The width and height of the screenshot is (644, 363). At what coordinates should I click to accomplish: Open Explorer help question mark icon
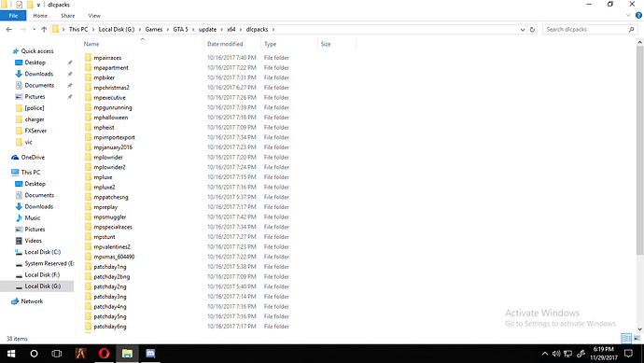(638, 16)
